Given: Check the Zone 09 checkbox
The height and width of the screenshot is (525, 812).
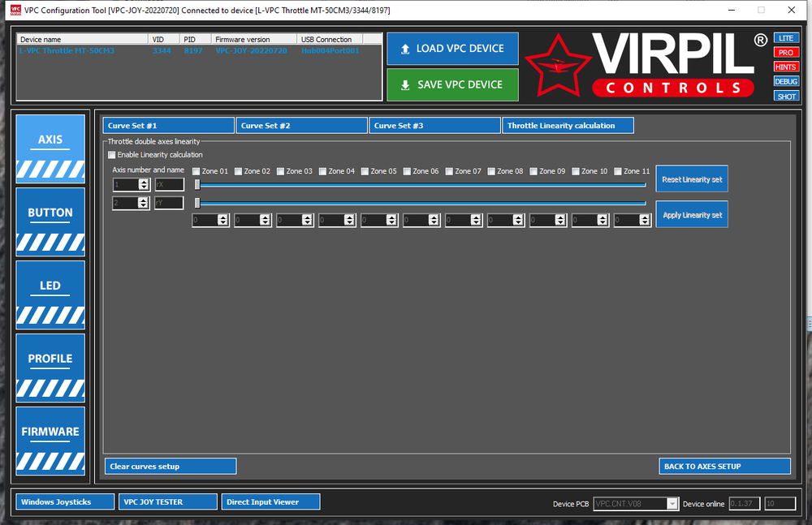Looking at the screenshot, I should [533, 171].
